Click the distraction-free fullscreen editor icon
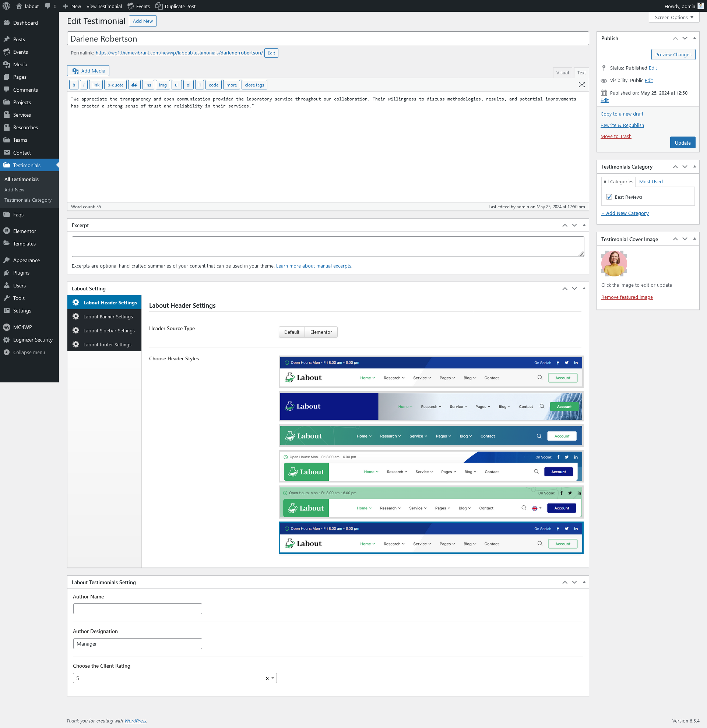Screen dimensions: 707x728 (581, 85)
